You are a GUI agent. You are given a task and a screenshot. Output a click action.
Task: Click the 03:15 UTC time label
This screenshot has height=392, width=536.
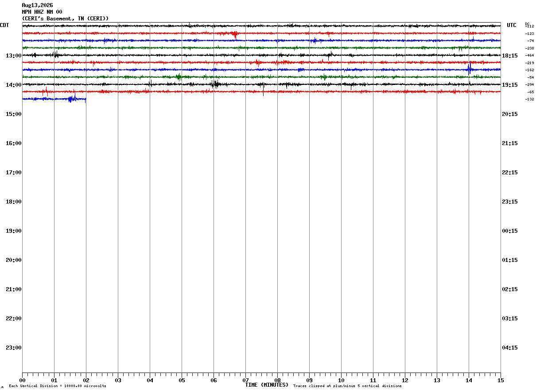point(510,319)
